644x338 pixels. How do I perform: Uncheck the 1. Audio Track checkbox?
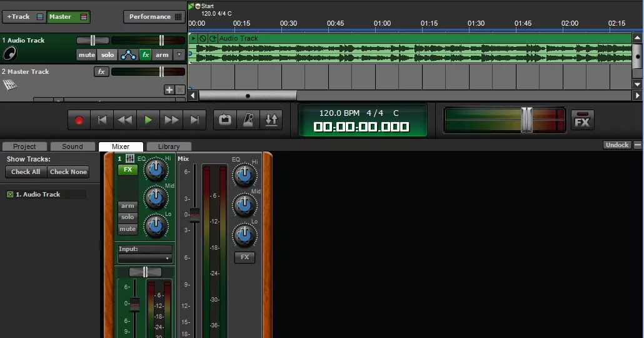(10, 195)
